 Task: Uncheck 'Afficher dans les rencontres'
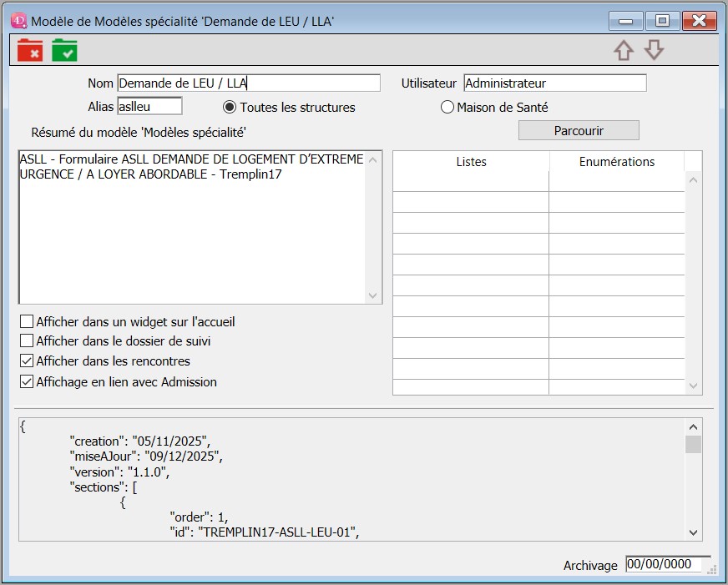(x=27, y=361)
